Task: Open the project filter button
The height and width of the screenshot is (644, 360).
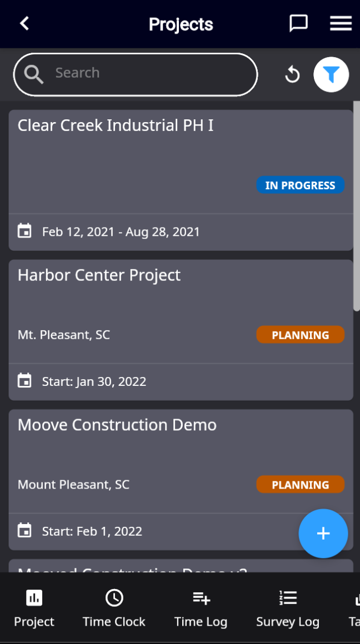Action: tap(331, 75)
